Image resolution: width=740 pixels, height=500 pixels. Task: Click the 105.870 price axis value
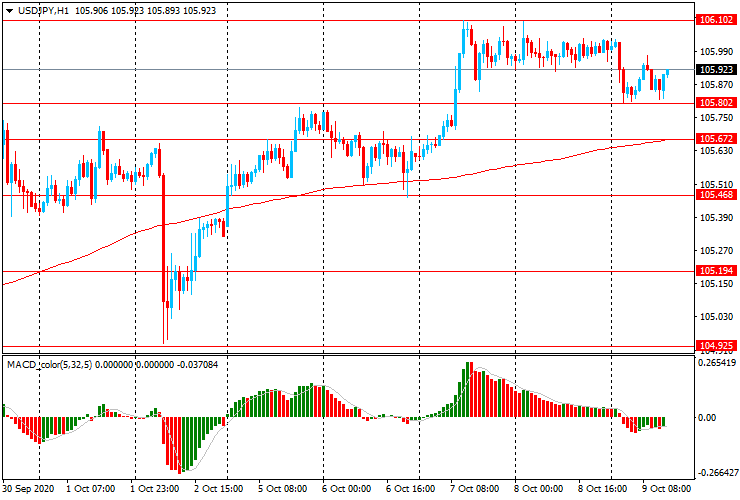pyautogui.click(x=716, y=85)
